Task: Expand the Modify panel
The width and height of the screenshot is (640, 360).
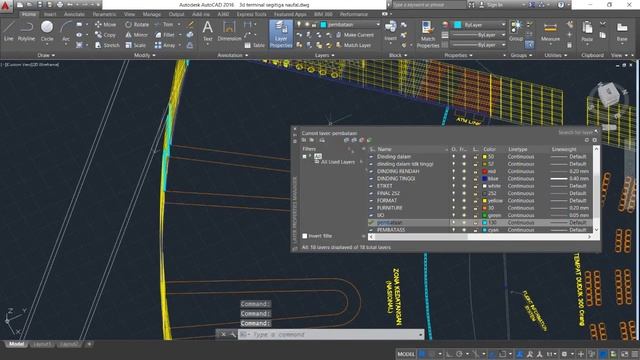Action: click(x=144, y=55)
